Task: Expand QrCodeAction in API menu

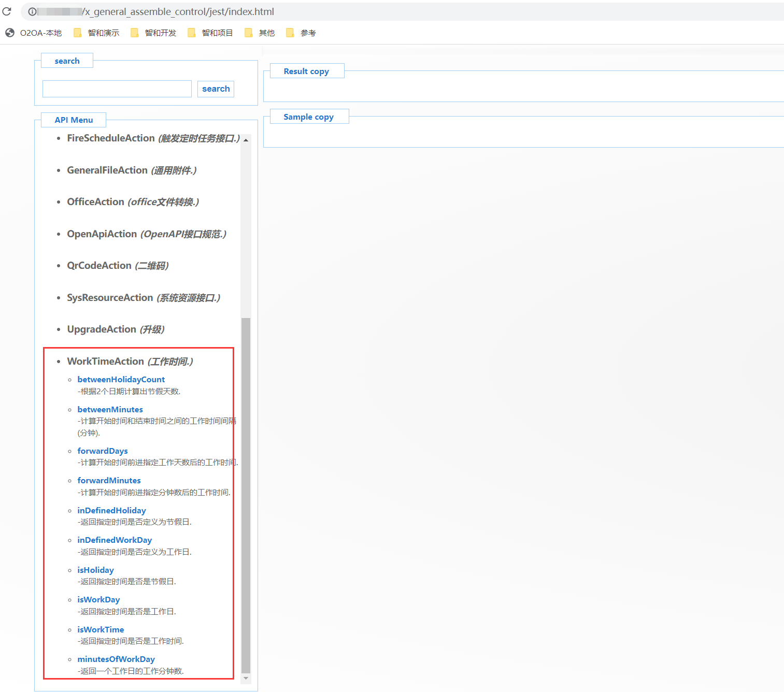Action: (x=118, y=266)
